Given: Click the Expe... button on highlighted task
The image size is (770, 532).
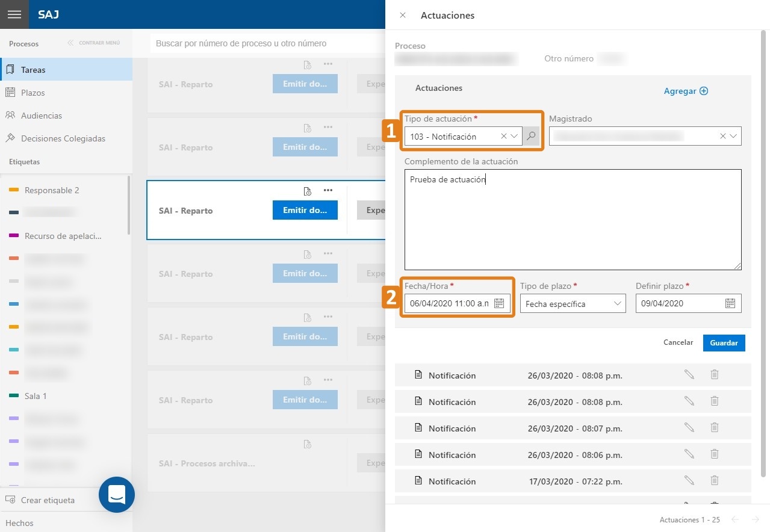Looking at the screenshot, I should click(371, 210).
